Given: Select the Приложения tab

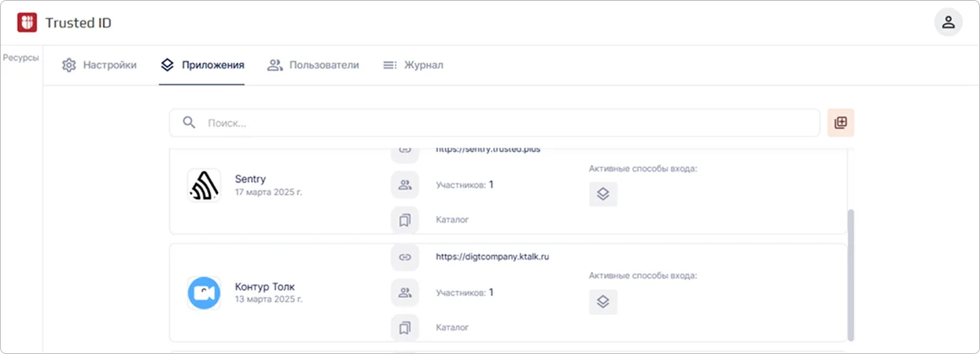Looking at the screenshot, I should [x=202, y=65].
